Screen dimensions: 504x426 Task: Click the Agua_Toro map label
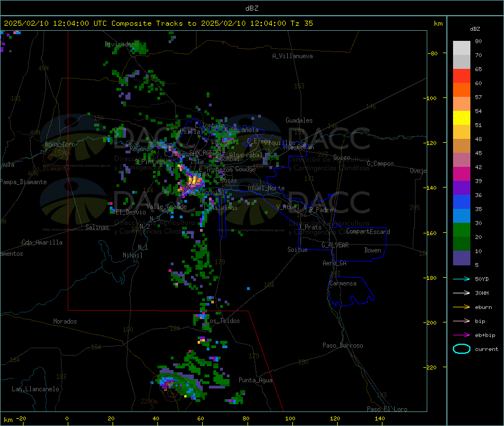click(60, 144)
